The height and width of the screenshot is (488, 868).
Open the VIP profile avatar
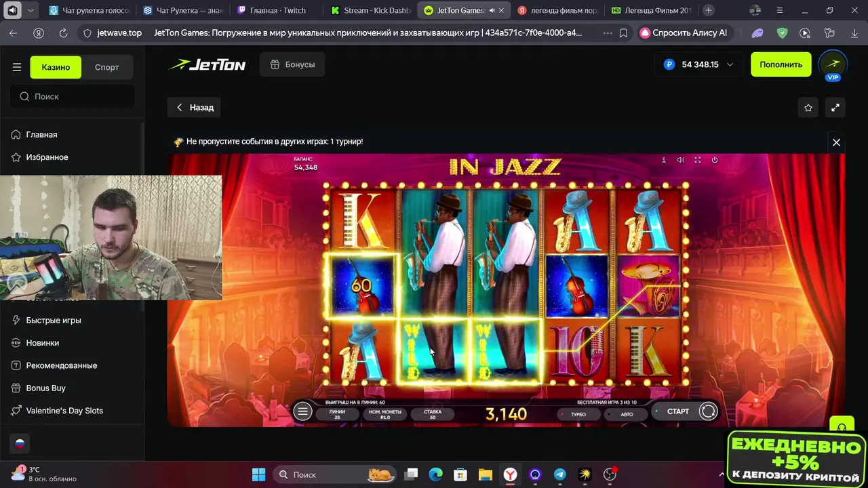coord(833,65)
